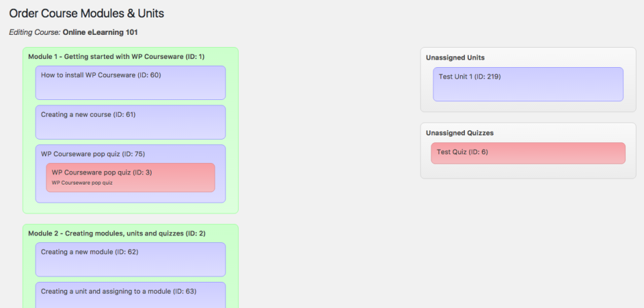
Task: Click the "Online eLearning 101" course name
Action: click(x=101, y=32)
